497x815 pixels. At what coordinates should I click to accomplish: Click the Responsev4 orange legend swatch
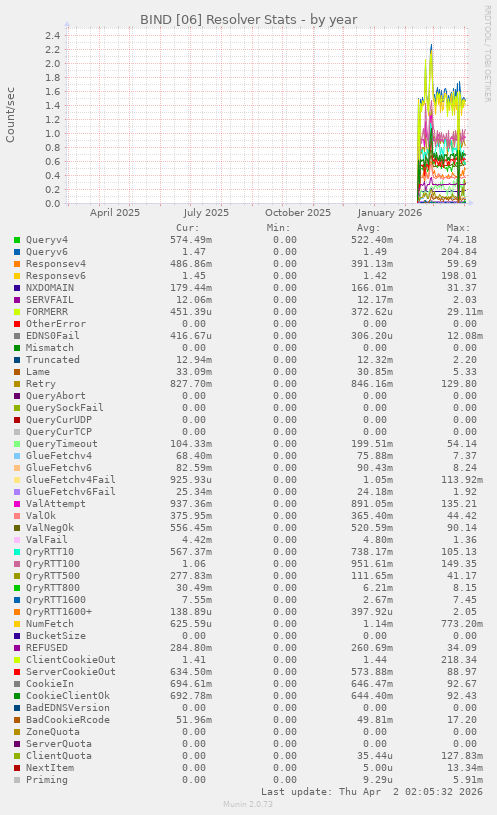tap(17, 264)
